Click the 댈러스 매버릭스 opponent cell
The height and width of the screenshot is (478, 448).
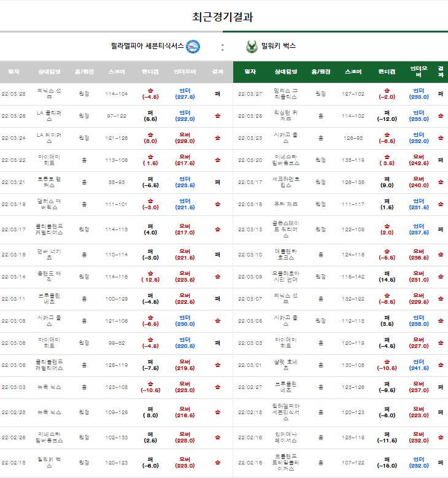coord(49,204)
